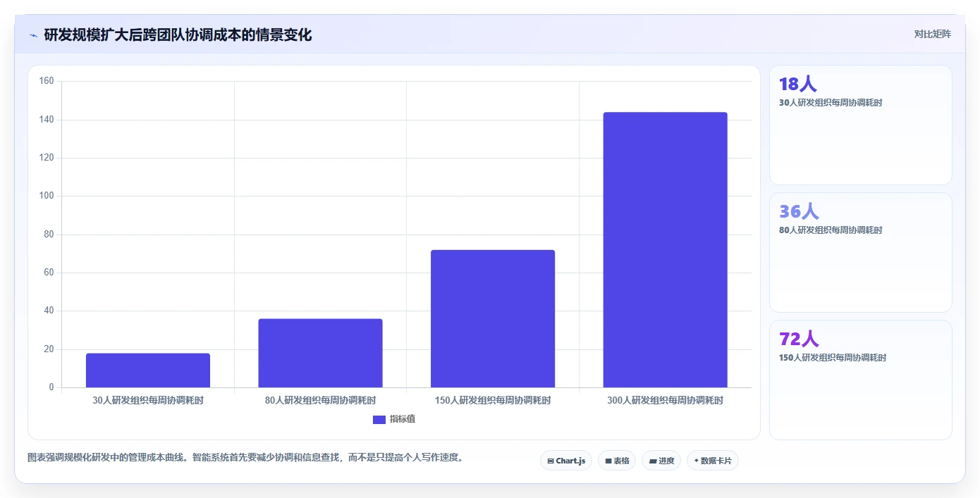Click the y-axis value 100
This screenshot has height=498, width=980.
coord(47,196)
